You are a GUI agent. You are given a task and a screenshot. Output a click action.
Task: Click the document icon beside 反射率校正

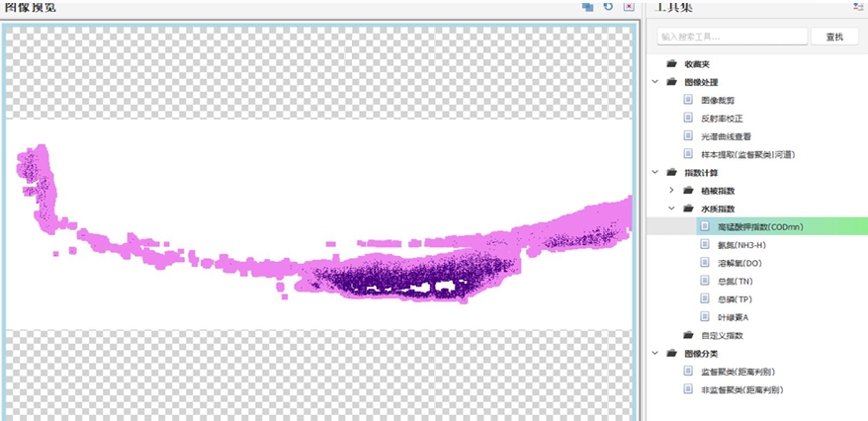[x=689, y=118]
